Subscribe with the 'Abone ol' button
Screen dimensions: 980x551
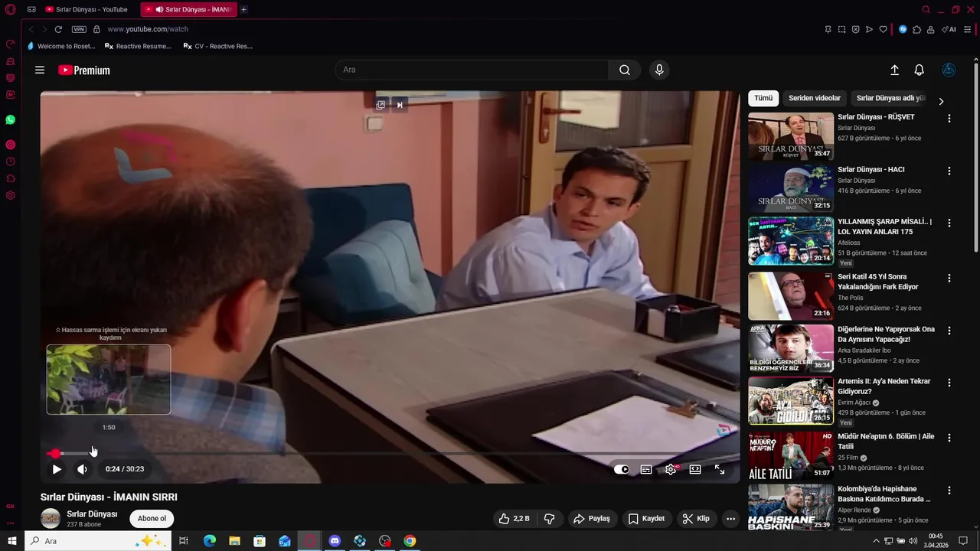pyautogui.click(x=152, y=518)
